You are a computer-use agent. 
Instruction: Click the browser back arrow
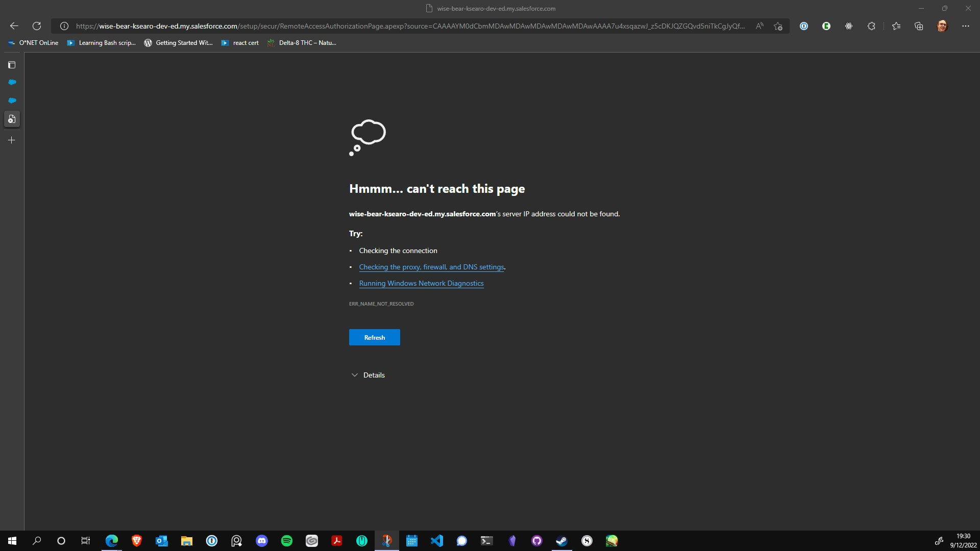point(14,26)
